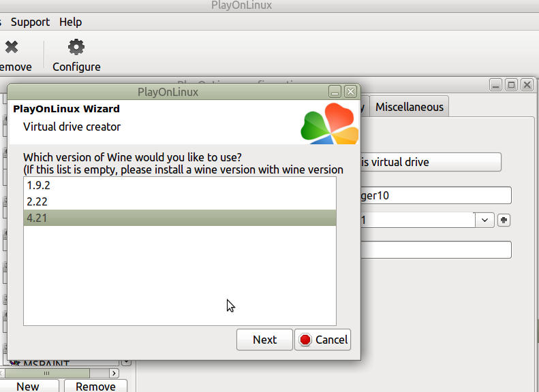The height and width of the screenshot is (392, 539).
Task: Click the horizontal scrollbar right arrow in drive list
Action: pos(114,373)
